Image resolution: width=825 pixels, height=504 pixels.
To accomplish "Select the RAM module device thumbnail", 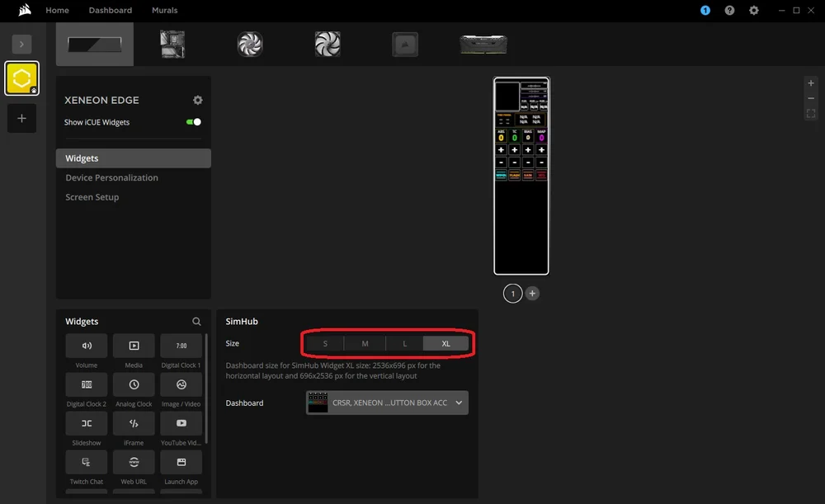I will [483, 44].
